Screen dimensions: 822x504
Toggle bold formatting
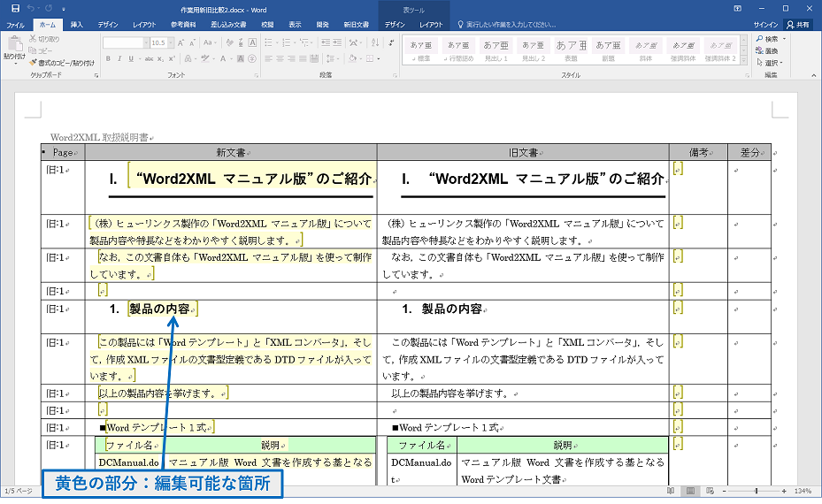(x=108, y=58)
